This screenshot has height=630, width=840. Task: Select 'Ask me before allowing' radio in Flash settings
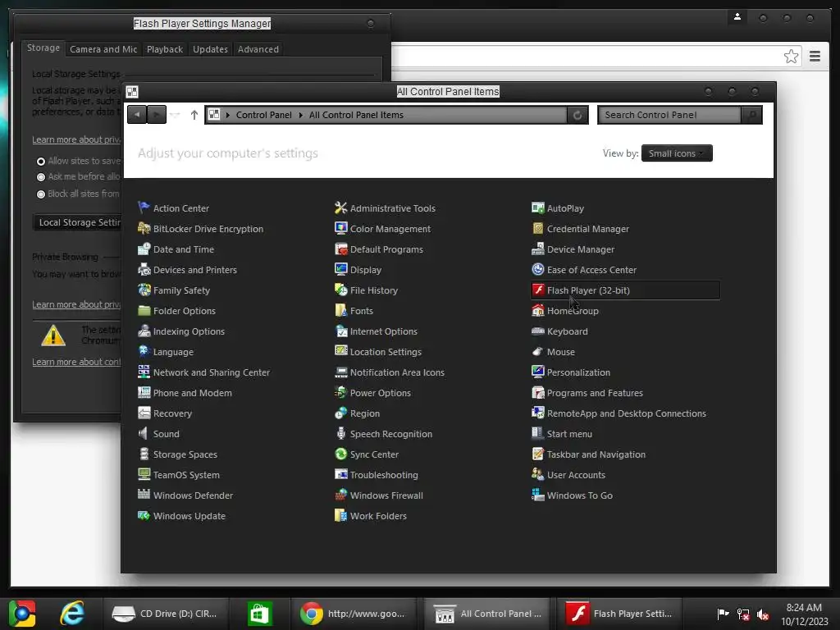(41, 177)
